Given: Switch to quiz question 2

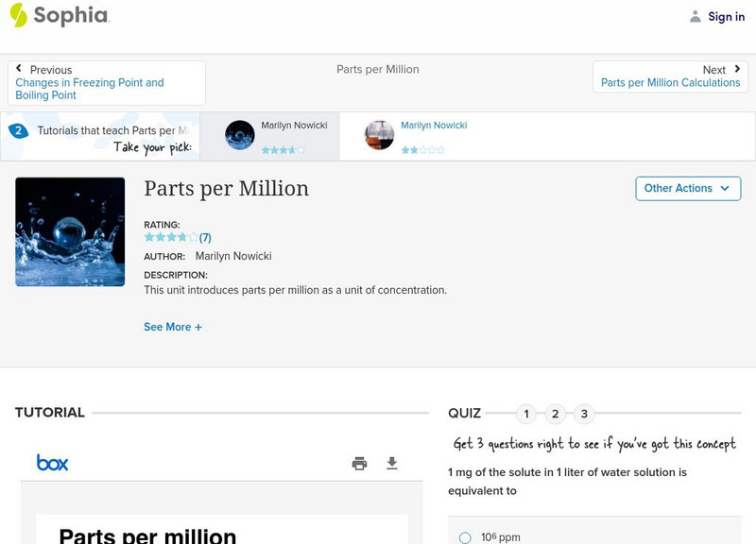Looking at the screenshot, I should pos(555,413).
